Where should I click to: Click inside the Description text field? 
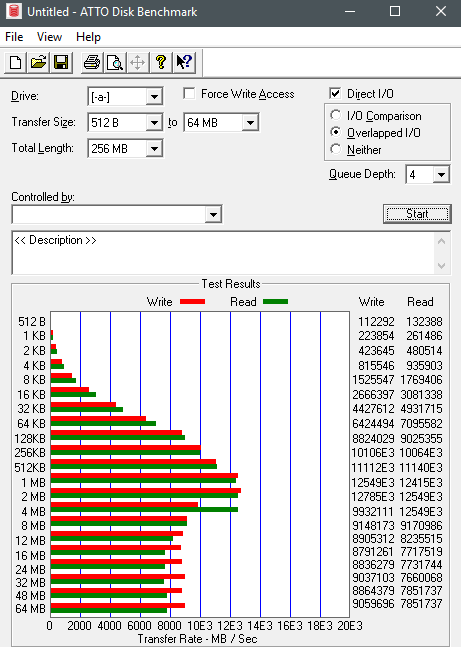pyautogui.click(x=223, y=253)
